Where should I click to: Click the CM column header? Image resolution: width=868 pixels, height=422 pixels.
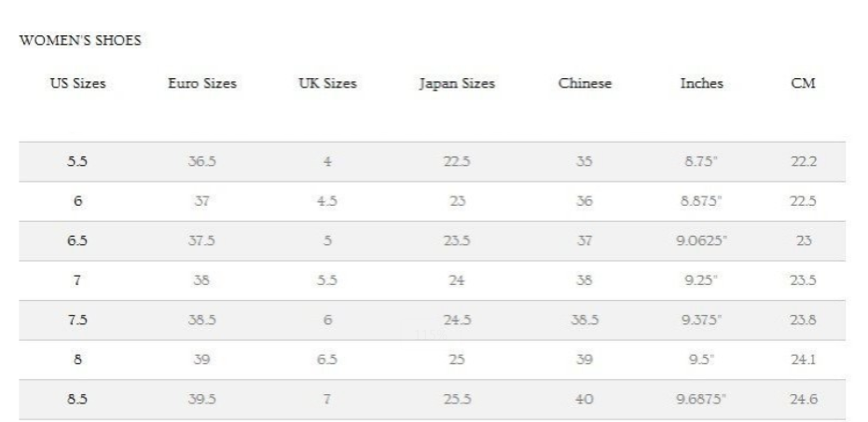point(804,84)
